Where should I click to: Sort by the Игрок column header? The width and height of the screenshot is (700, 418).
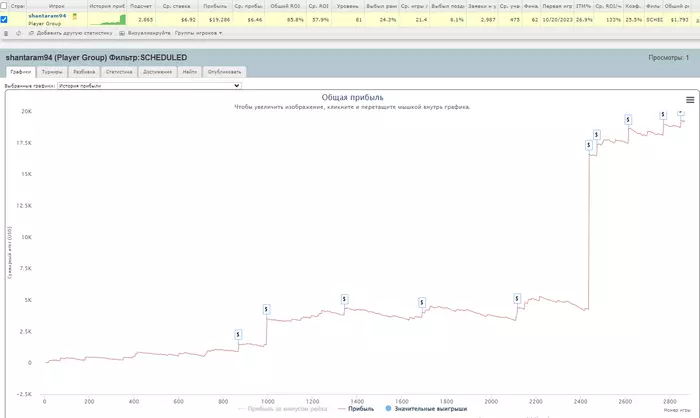click(x=57, y=6)
